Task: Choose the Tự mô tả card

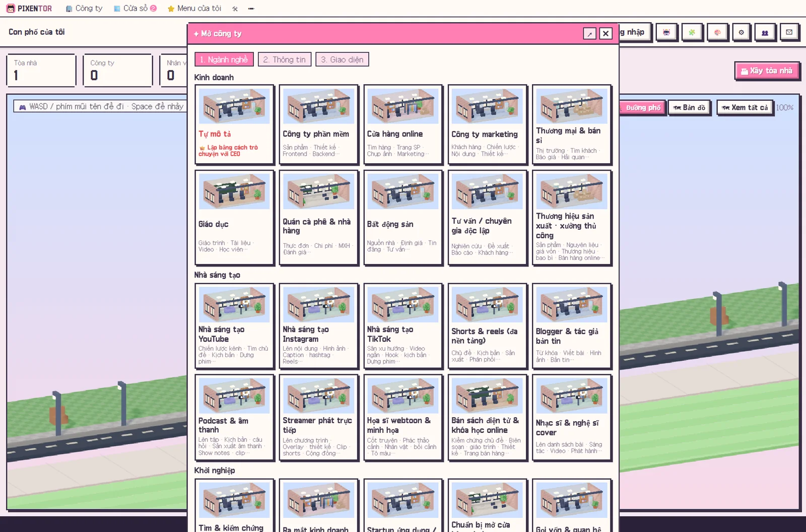Action: pos(235,124)
